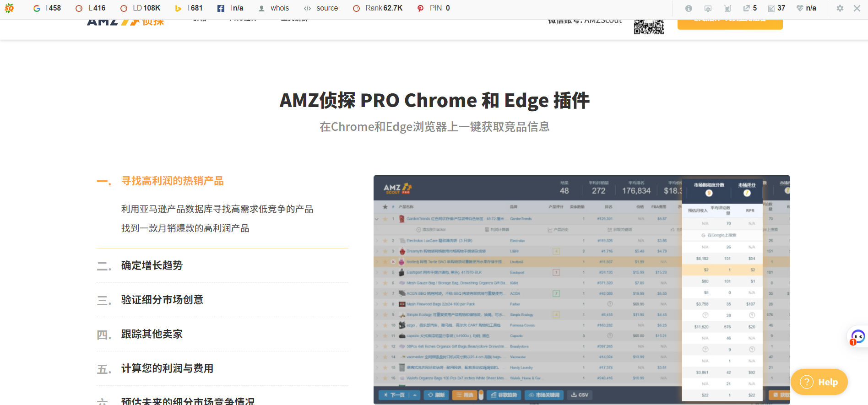The width and height of the screenshot is (868, 405).
Task: Open the SEOquake diagnosis icon
Action: [708, 8]
